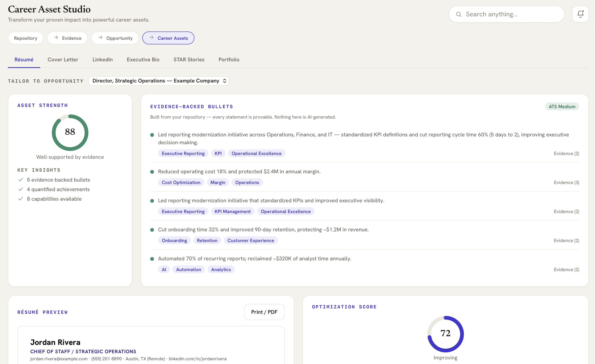The width and height of the screenshot is (595, 364).
Task: Switch to the Cover Letter tab
Action: coord(63,59)
